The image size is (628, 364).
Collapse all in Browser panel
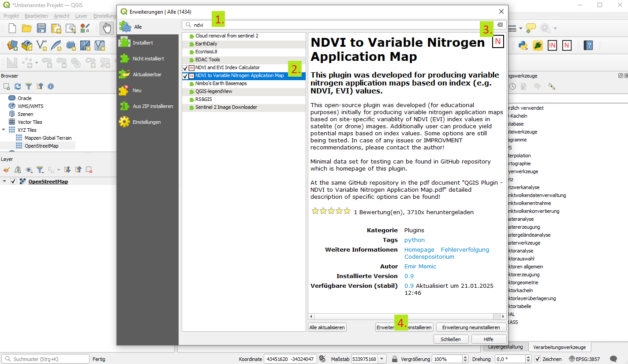40,86
